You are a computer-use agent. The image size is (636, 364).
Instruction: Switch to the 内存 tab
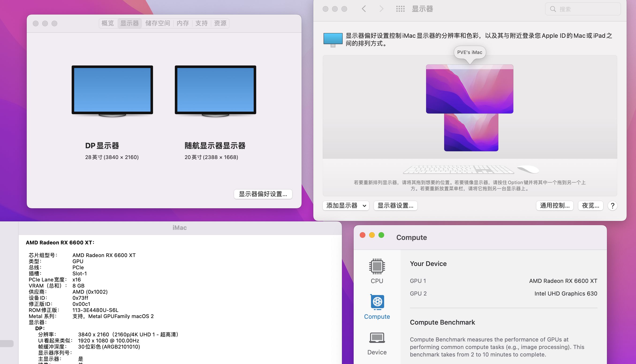click(x=183, y=23)
